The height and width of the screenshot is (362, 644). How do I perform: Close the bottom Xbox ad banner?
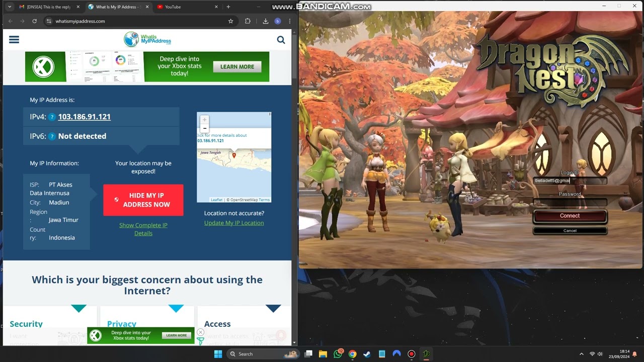coord(200,332)
